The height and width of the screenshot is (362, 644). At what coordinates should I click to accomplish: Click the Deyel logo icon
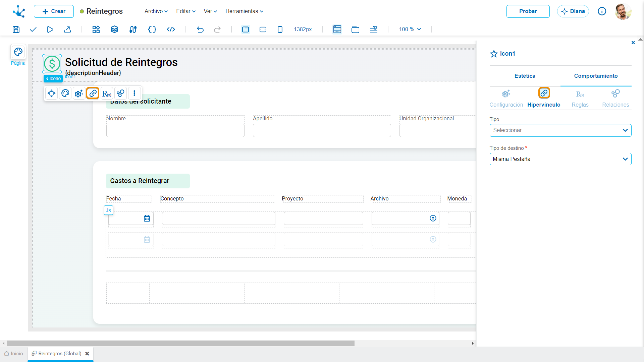pyautogui.click(x=19, y=11)
